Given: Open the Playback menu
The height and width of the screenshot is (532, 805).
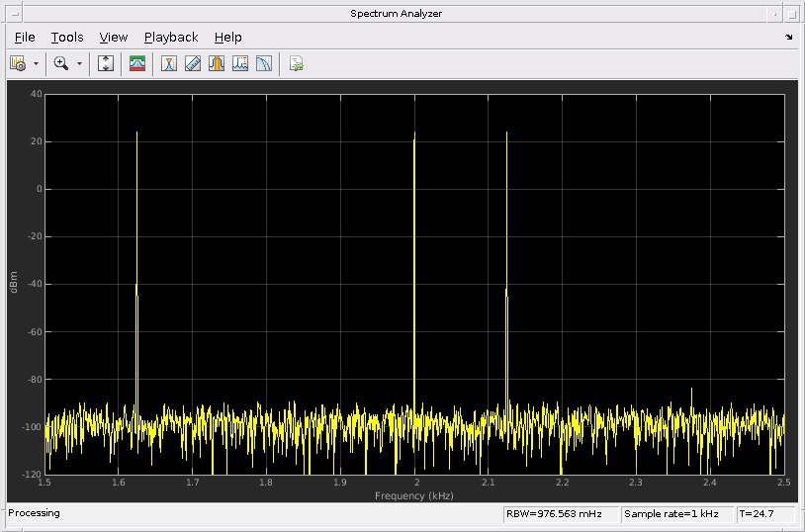Looking at the screenshot, I should coord(171,37).
